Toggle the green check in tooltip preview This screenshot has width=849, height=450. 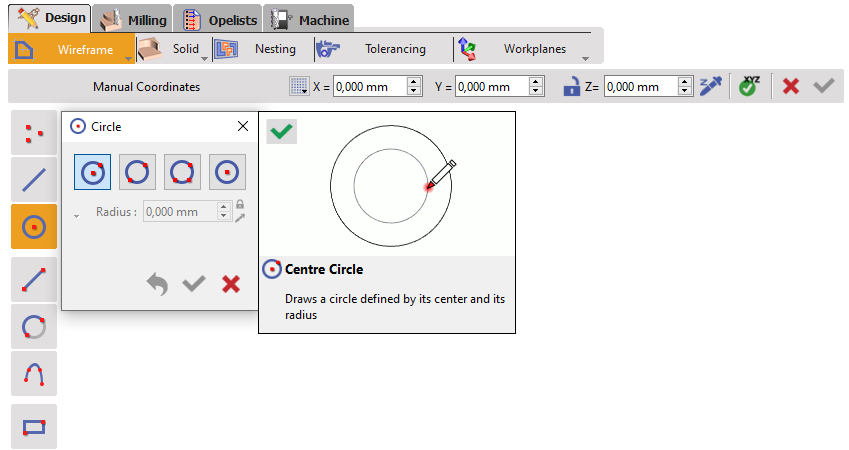tap(282, 131)
